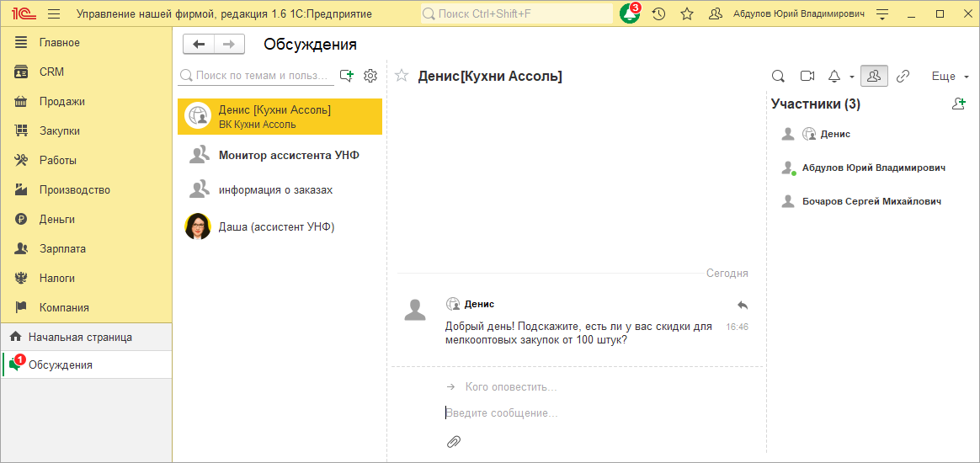Click the user avatar icon in title bar

point(716,13)
